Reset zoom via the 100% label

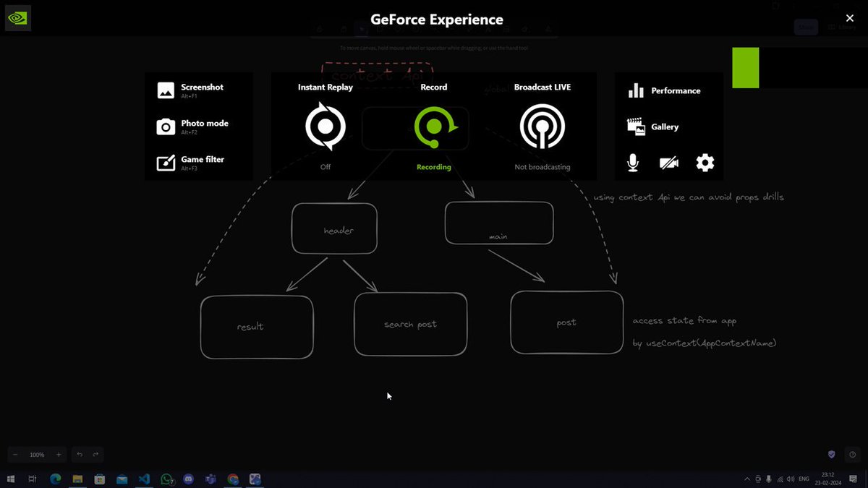pyautogui.click(x=37, y=455)
